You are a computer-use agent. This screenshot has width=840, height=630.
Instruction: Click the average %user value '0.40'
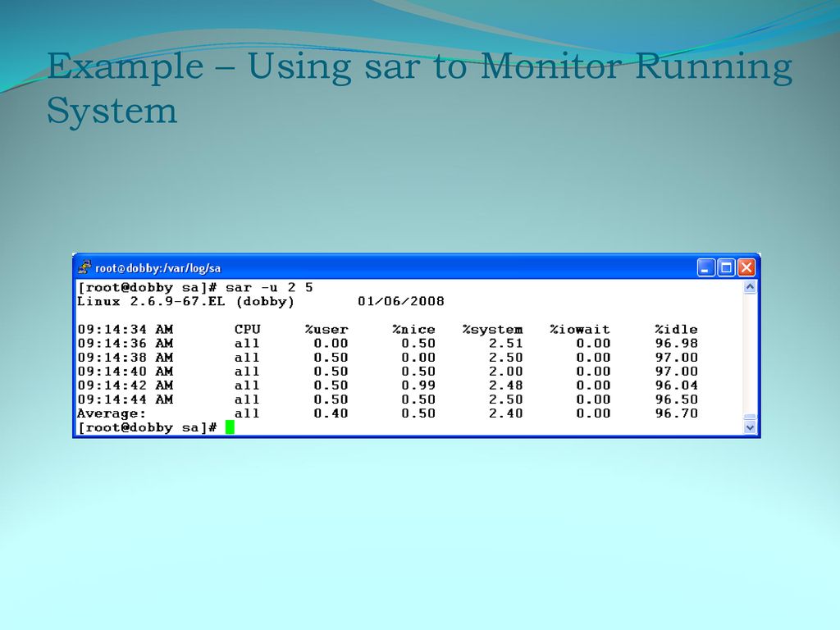click(x=331, y=413)
